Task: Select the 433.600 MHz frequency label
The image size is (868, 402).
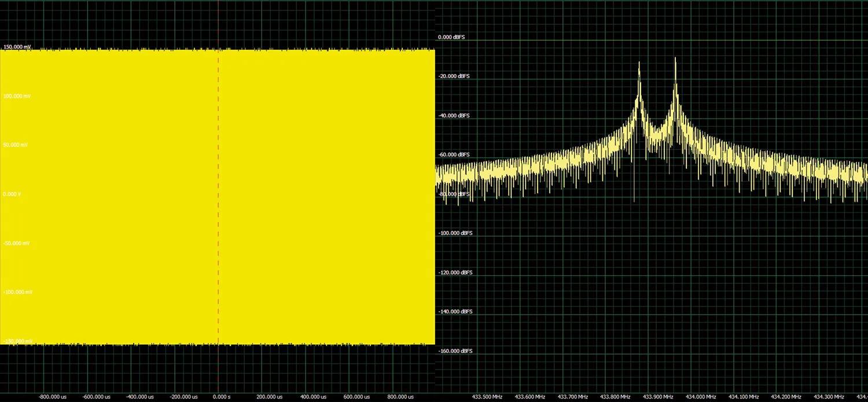Action: [530, 397]
